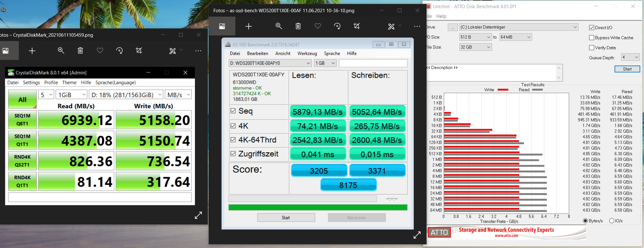The height and width of the screenshot is (248, 644).
Task: Delete the CrystalDiskMark photo
Action: pos(80,51)
